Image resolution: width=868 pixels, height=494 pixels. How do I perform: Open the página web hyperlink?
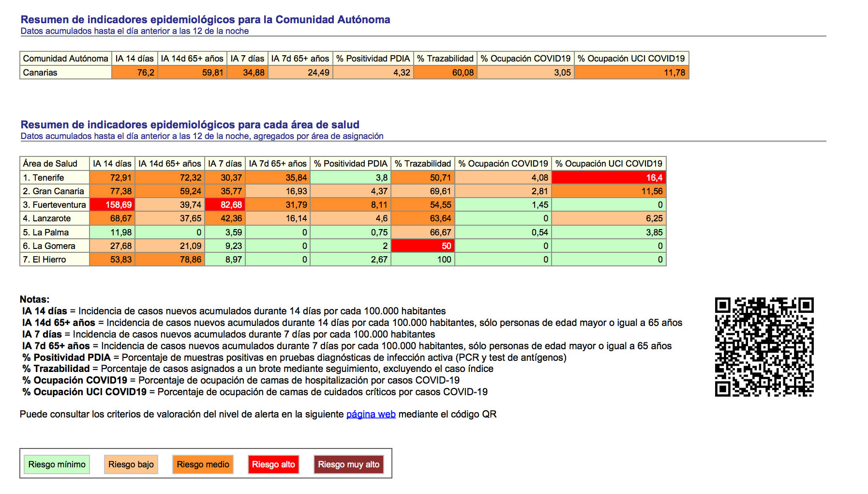coord(371,415)
